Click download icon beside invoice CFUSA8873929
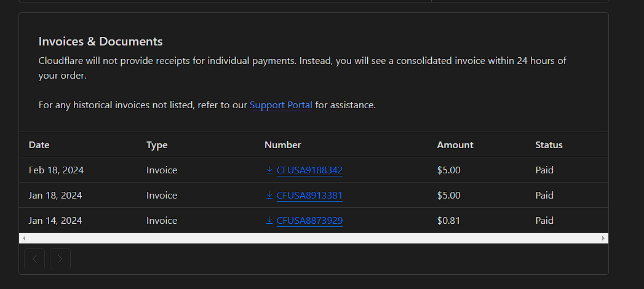Image resolution: width=644 pixels, height=289 pixels. pyautogui.click(x=269, y=220)
